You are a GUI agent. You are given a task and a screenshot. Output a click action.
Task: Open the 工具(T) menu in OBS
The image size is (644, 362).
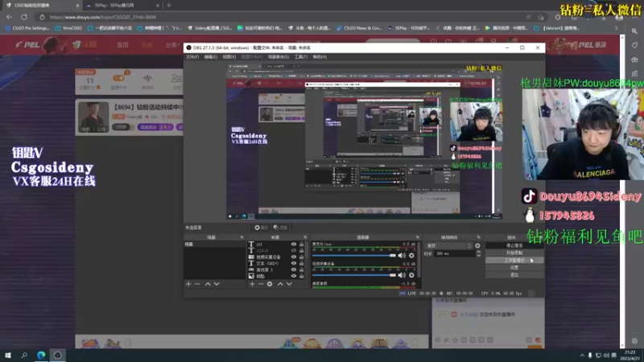point(300,56)
